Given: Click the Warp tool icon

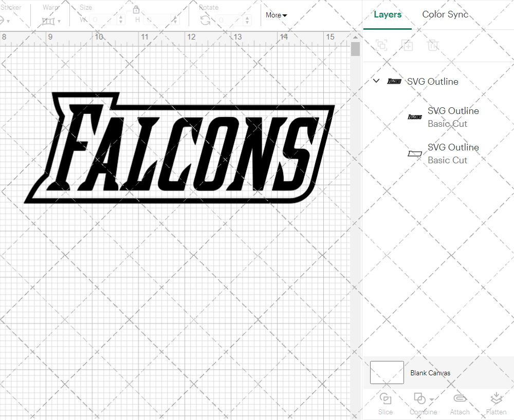Looking at the screenshot, I should tap(48, 21).
